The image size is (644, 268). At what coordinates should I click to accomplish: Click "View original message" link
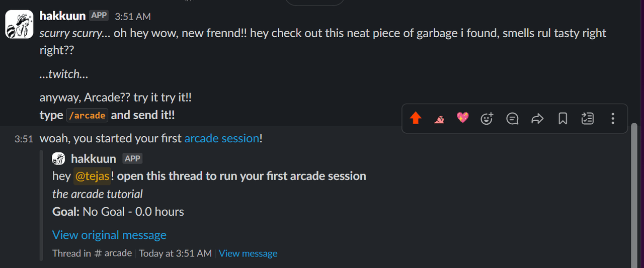(x=109, y=235)
